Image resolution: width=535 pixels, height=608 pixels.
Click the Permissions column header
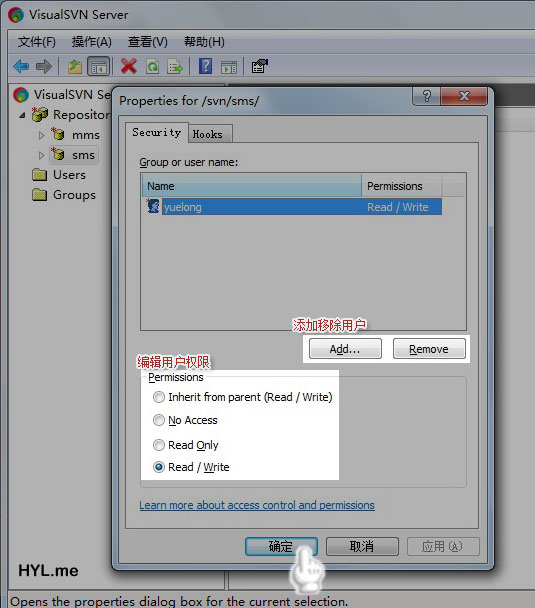pos(401,186)
